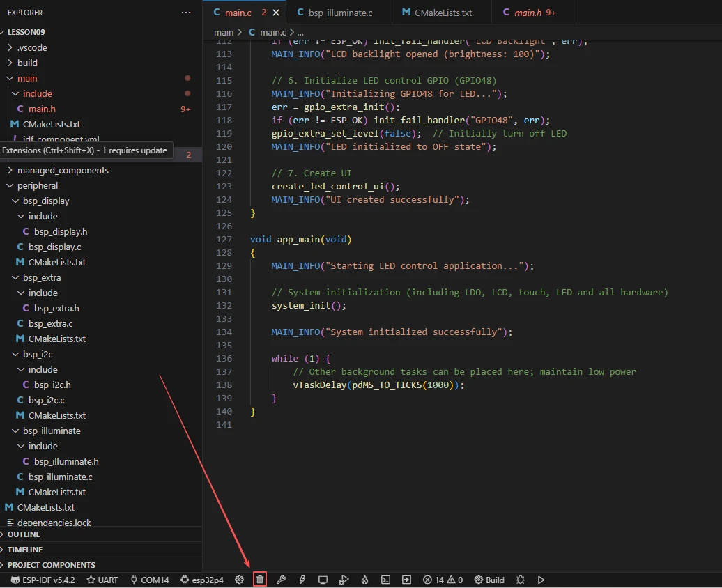Click the flash device lightning icon
Screen dimensions: 722x588
pos(302,580)
